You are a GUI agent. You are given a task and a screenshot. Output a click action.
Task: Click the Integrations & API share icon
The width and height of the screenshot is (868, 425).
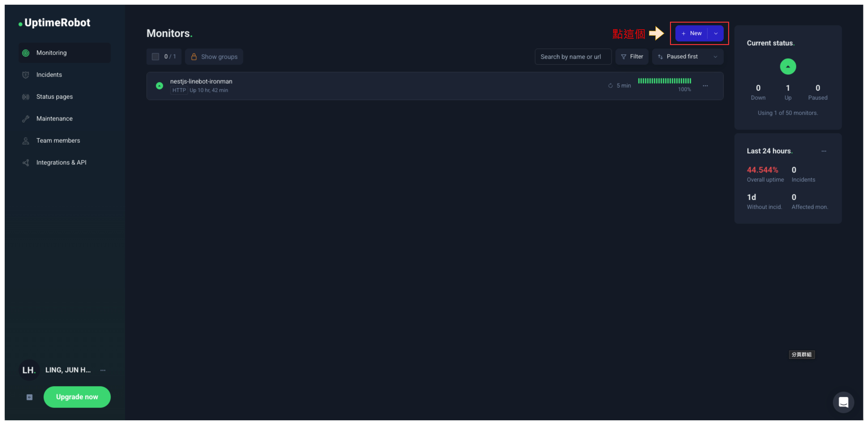(x=26, y=163)
